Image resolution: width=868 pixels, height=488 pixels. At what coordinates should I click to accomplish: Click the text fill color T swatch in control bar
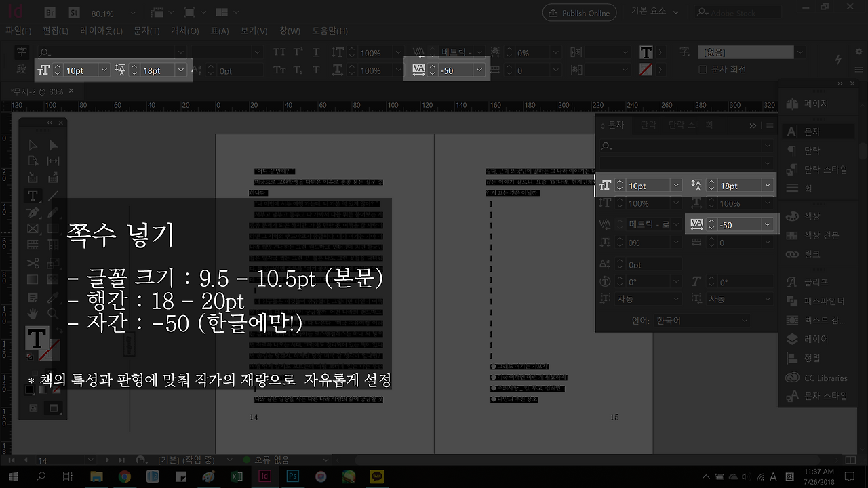(x=646, y=52)
